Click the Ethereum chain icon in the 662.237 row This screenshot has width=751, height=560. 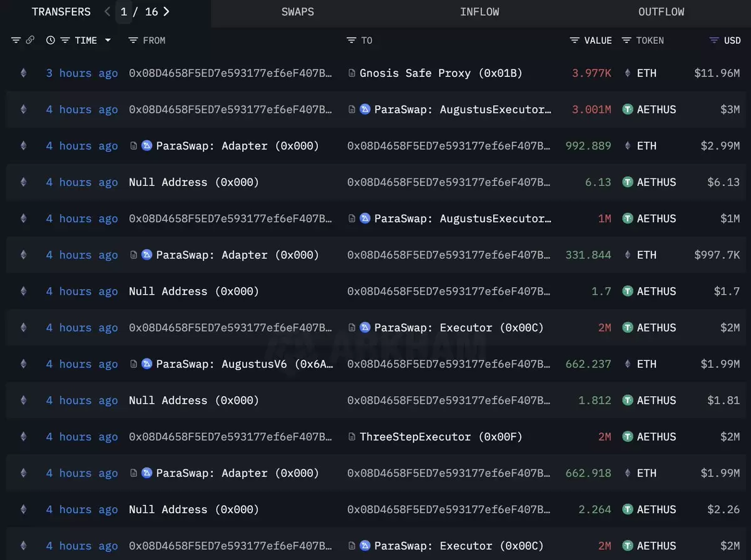pyautogui.click(x=24, y=364)
